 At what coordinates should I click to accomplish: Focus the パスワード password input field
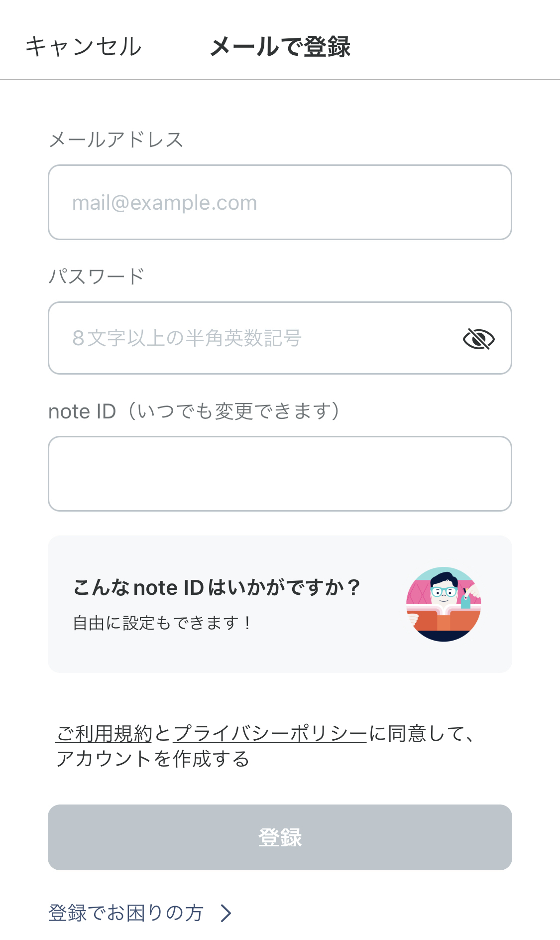pos(280,338)
